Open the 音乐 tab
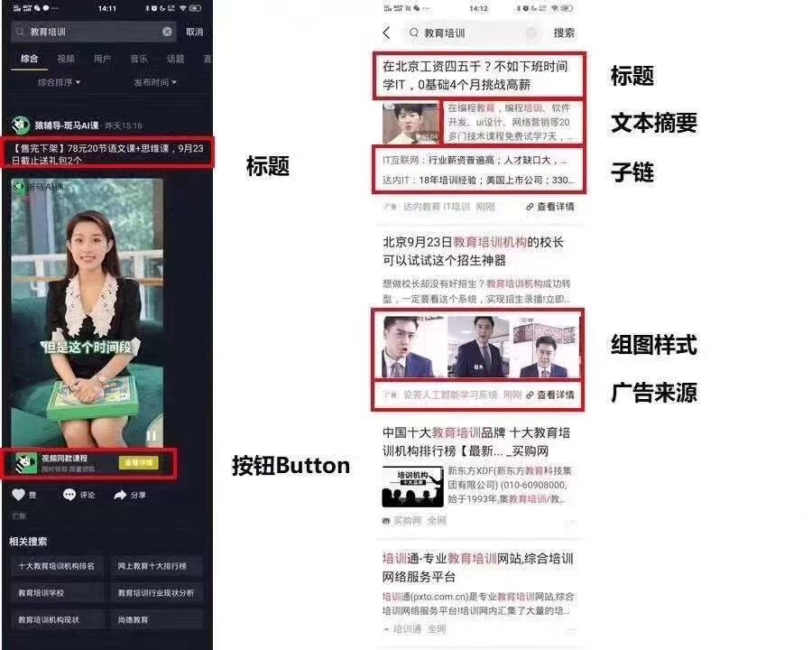Viewport: 812px width, 650px height. click(138, 59)
